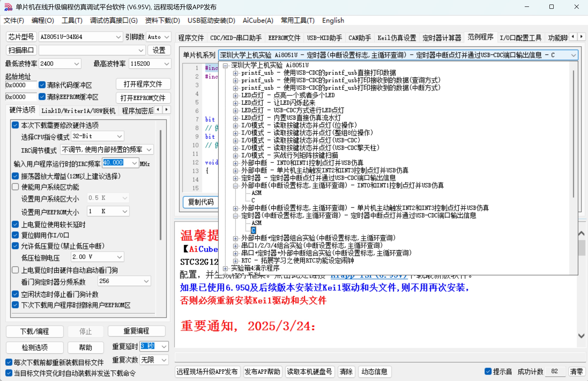Open CPU instruction mode 32-Bit dropdown
Image resolution: width=588 pixels, height=381 pixels.
98,136
